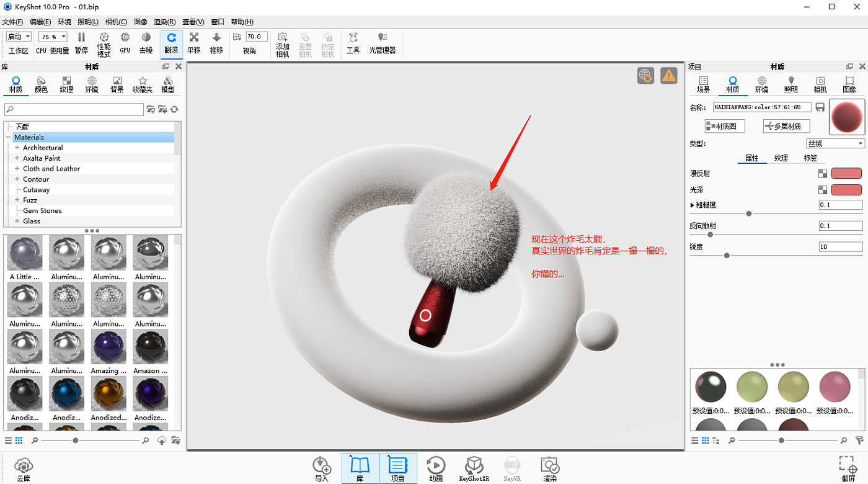Click the 添加相机 add camera icon
The image size is (868, 484).
(283, 38)
